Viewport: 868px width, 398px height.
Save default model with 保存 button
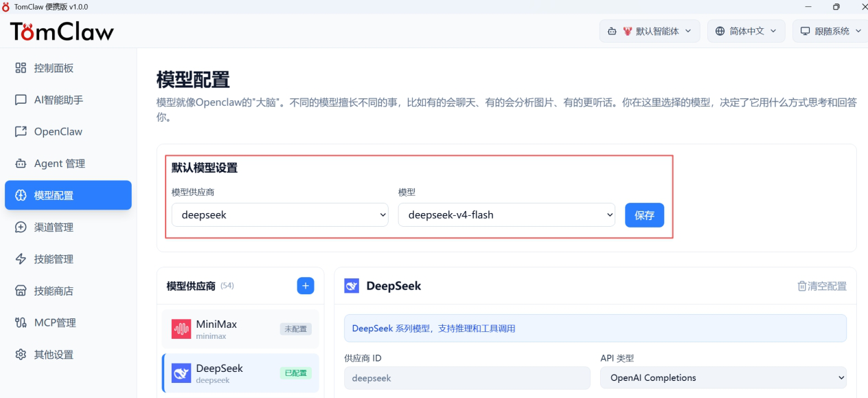click(x=644, y=215)
